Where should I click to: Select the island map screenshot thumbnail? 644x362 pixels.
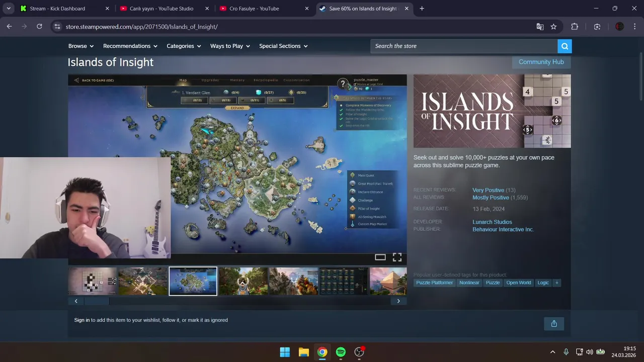[193, 281]
